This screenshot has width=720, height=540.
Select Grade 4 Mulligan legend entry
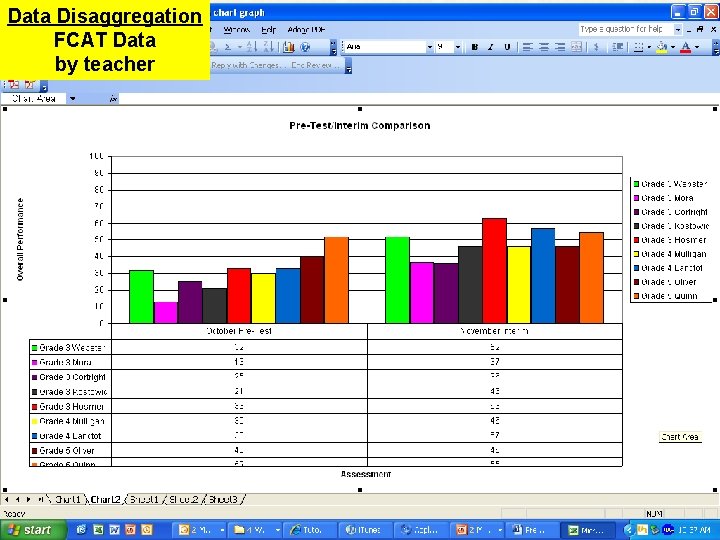coord(670,254)
